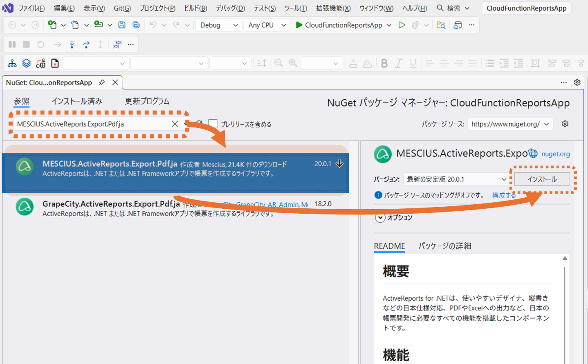
Task: Click the Redo arrow icon
Action: (176, 25)
